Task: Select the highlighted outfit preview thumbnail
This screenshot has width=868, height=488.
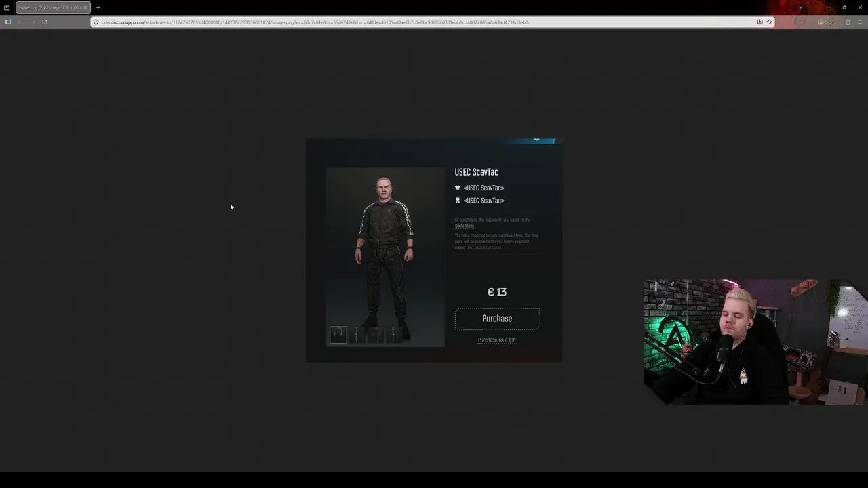Action: pos(338,334)
